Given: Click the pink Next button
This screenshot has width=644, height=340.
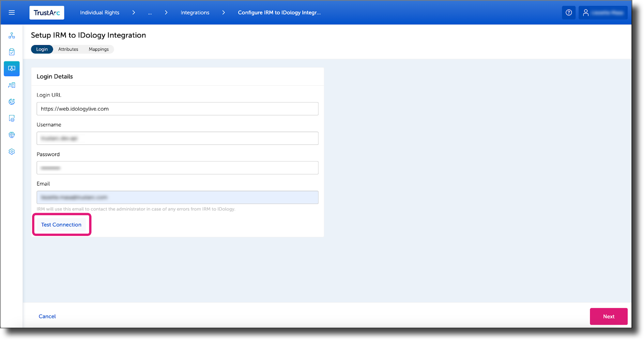Looking at the screenshot, I should tap(609, 316).
